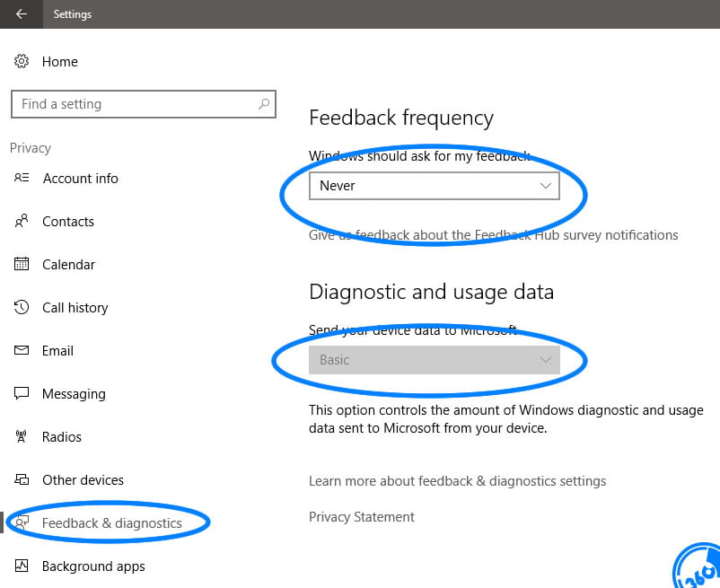Click the Account info icon
Image resolution: width=720 pixels, height=588 pixels.
(x=22, y=178)
